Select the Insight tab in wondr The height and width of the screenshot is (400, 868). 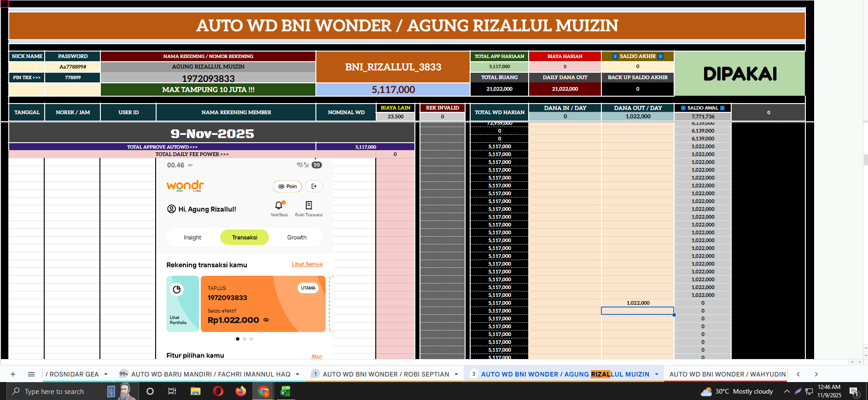coord(192,238)
